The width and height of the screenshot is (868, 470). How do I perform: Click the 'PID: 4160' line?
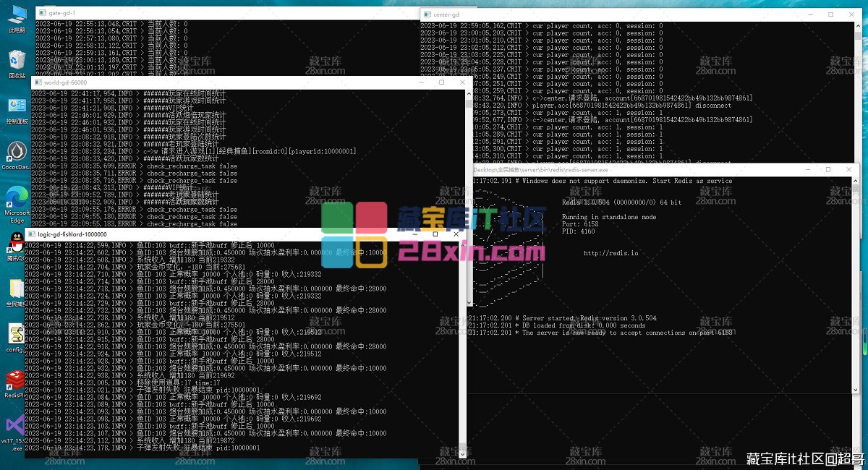point(579,231)
